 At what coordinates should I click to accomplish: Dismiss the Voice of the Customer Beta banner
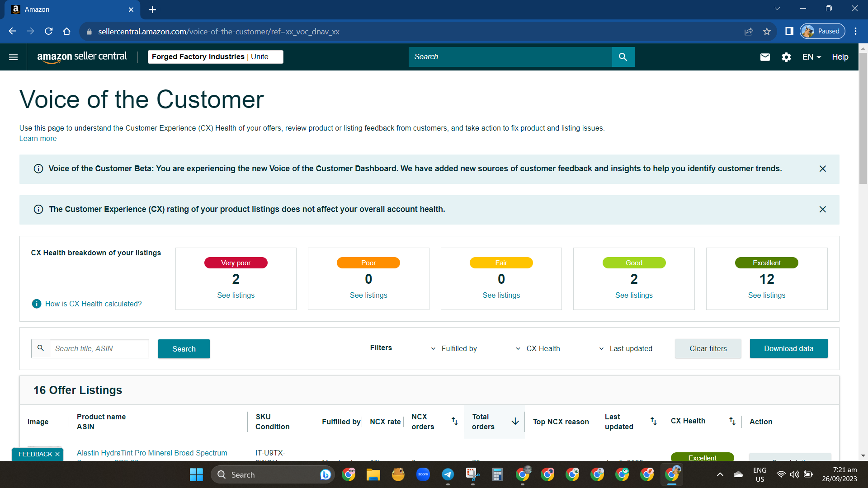823,169
